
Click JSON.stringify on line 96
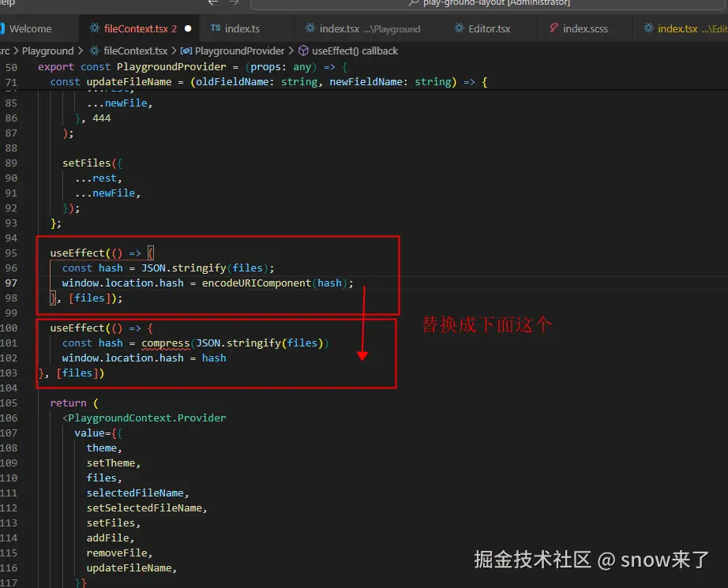[183, 268]
